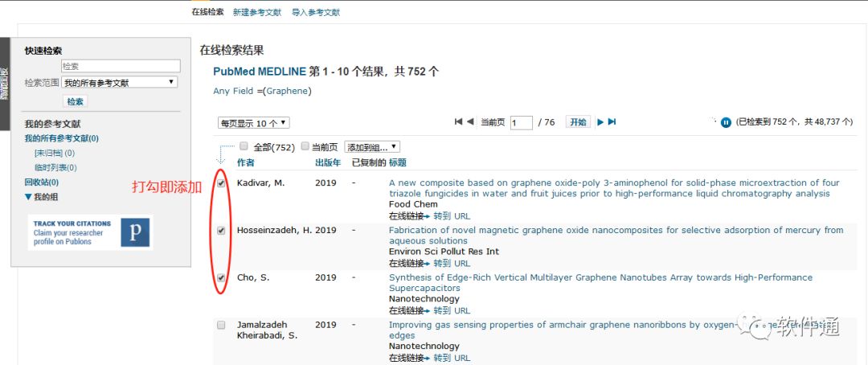868x365 pixels.
Task: Open the 回收站(0) link
Action: pyautogui.click(x=42, y=182)
